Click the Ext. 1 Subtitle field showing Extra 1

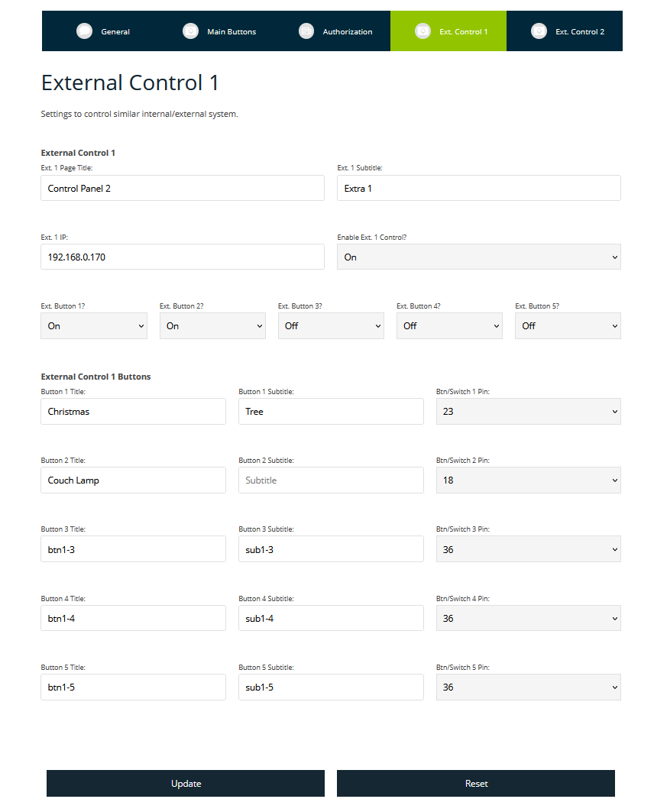pyautogui.click(x=478, y=188)
